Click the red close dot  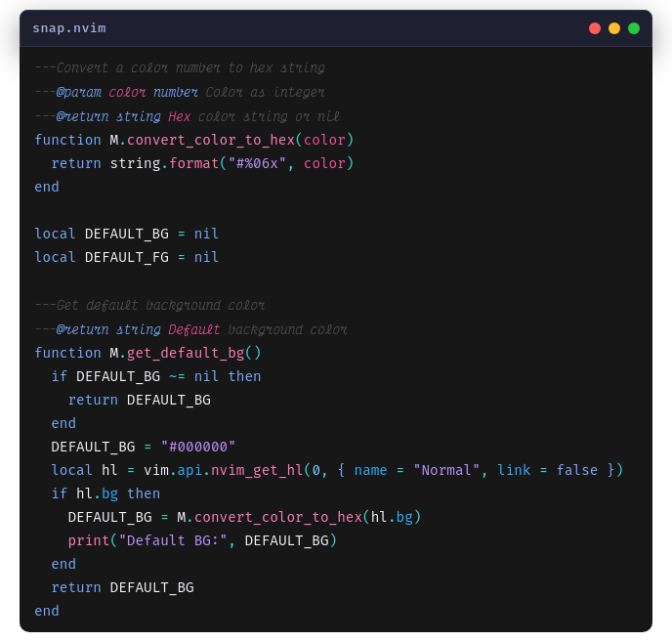[x=595, y=28]
